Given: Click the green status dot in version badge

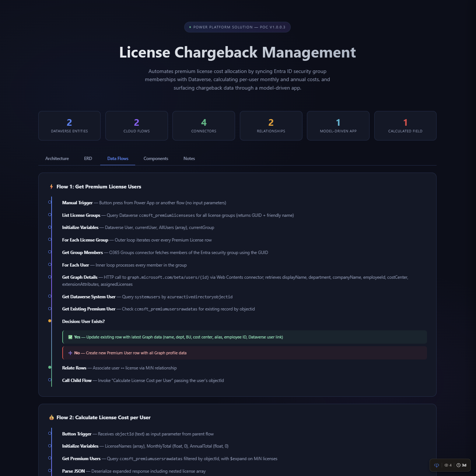Looking at the screenshot, I should [x=190, y=27].
